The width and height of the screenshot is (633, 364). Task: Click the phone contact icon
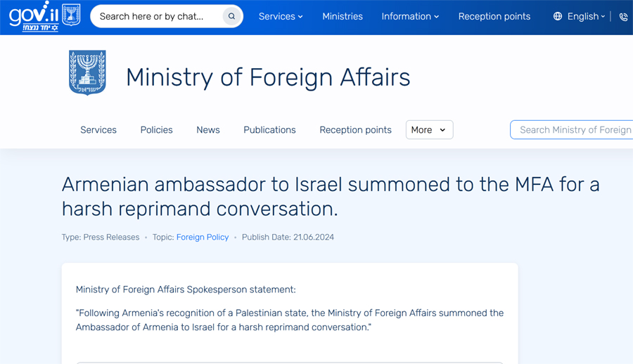click(624, 17)
